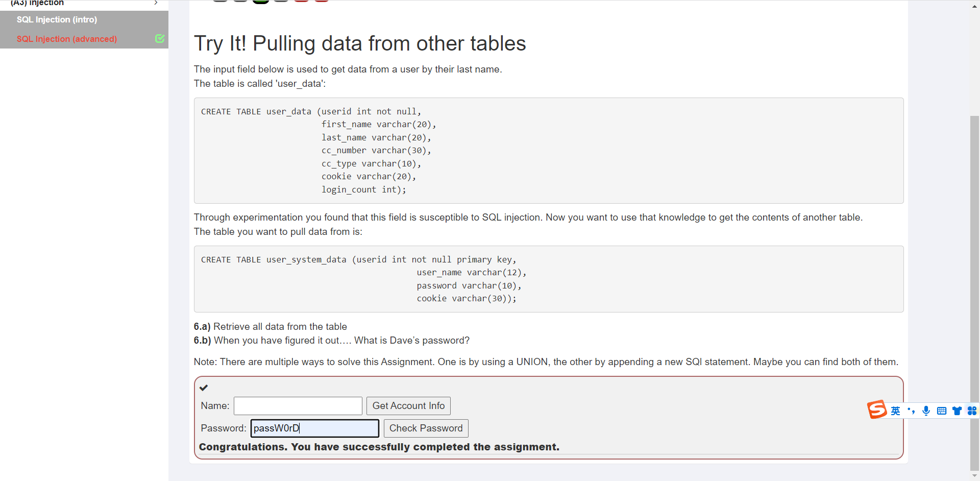The image size is (980, 481).
Task: Click the 'cookie varchar(30));' code line
Action: click(467, 299)
